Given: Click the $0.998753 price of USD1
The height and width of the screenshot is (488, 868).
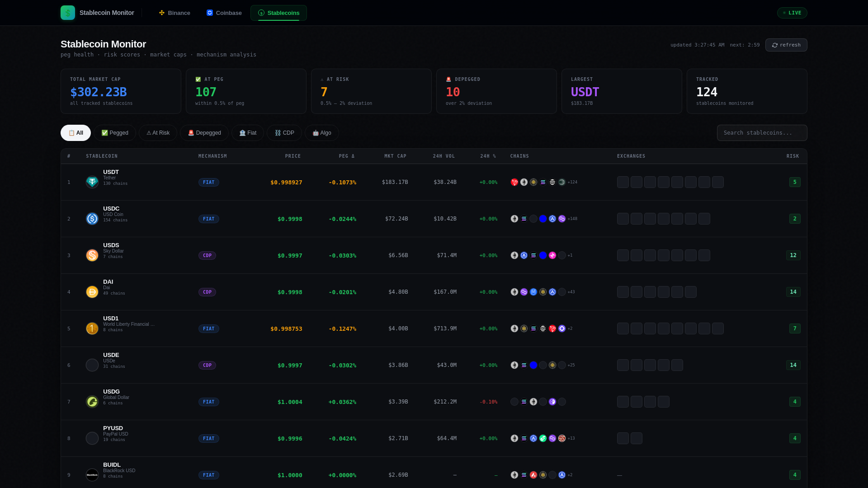Looking at the screenshot, I should 286,328.
